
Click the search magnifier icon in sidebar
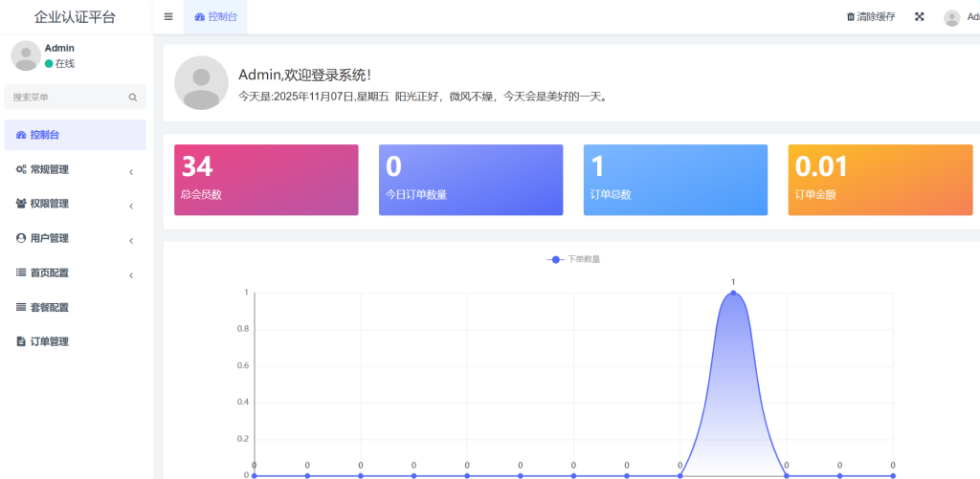pos(133,97)
